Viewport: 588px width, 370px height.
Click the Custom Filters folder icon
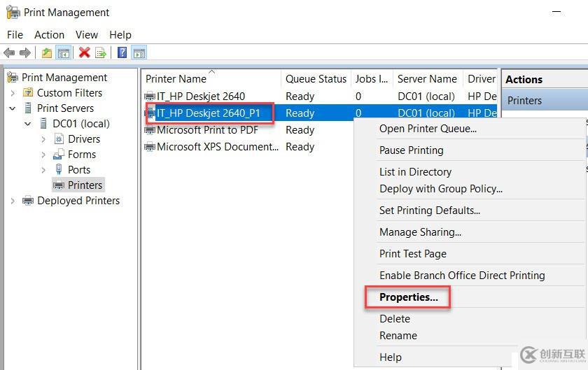[x=28, y=92]
